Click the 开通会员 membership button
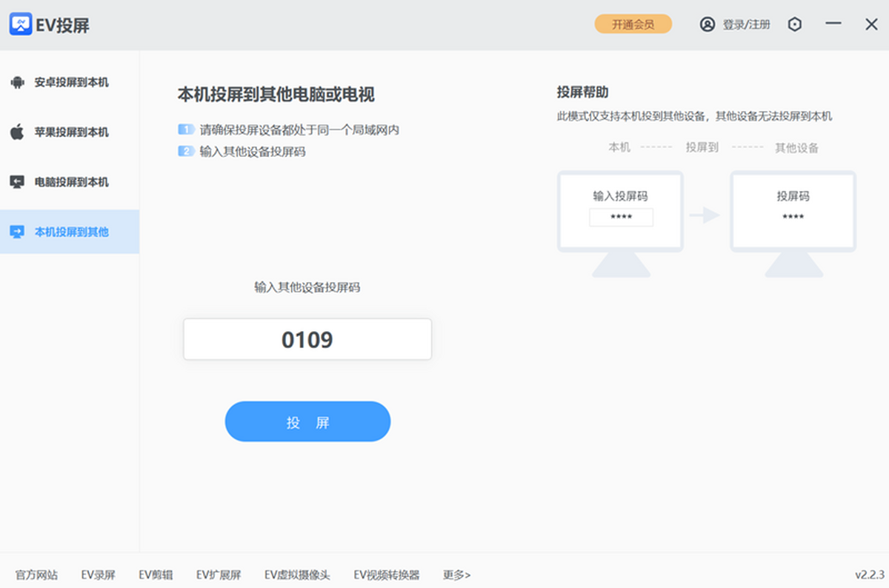 [633, 24]
